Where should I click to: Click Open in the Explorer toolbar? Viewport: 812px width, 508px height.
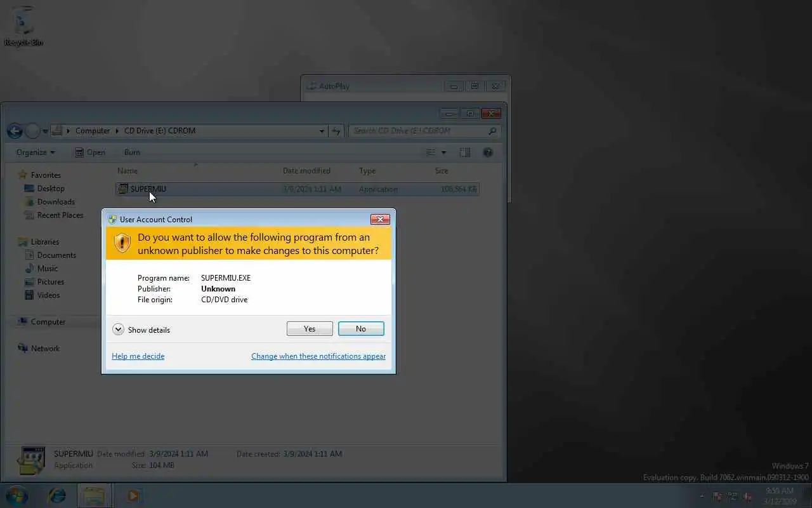[90, 152]
